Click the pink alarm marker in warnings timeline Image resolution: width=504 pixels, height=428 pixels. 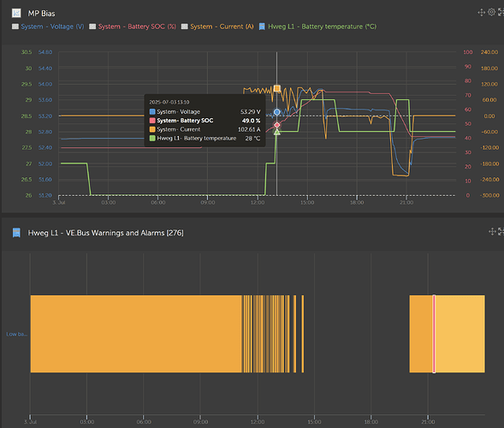[434, 334]
